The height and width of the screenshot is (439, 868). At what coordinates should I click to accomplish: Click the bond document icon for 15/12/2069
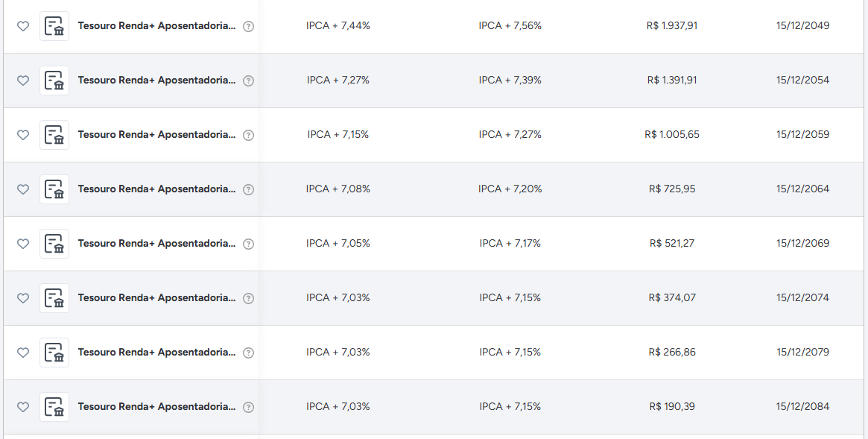click(54, 244)
